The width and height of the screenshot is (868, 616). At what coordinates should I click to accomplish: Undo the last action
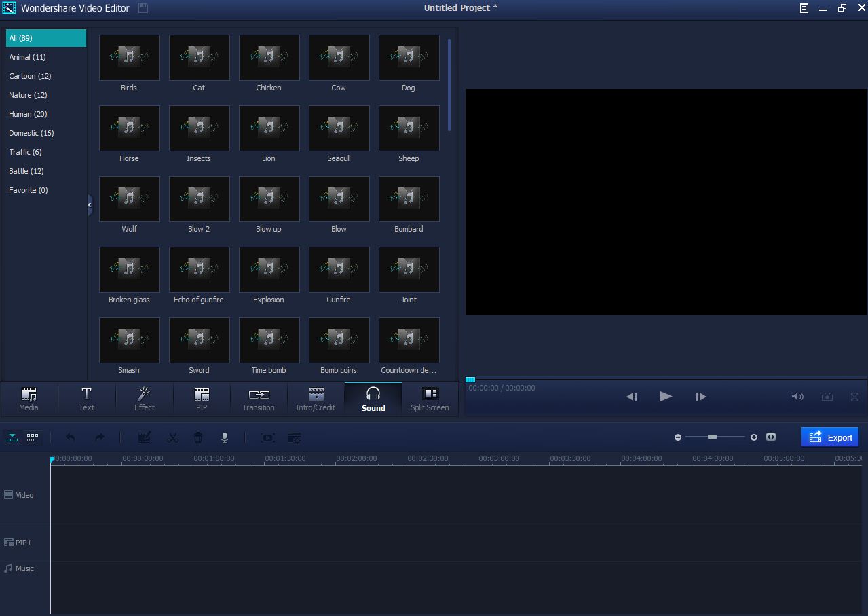[x=70, y=437]
